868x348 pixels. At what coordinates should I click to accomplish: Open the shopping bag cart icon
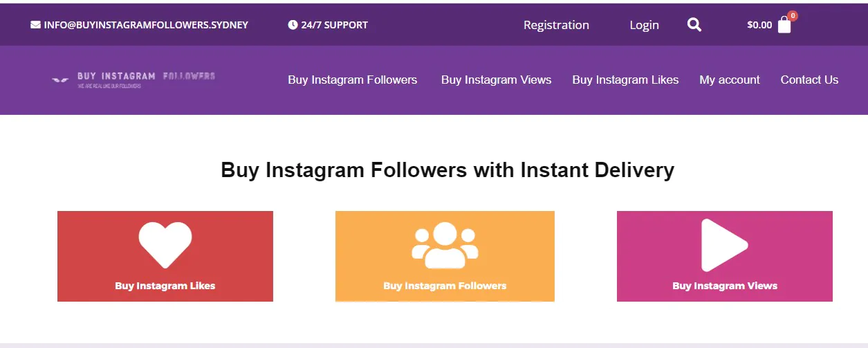click(x=784, y=26)
